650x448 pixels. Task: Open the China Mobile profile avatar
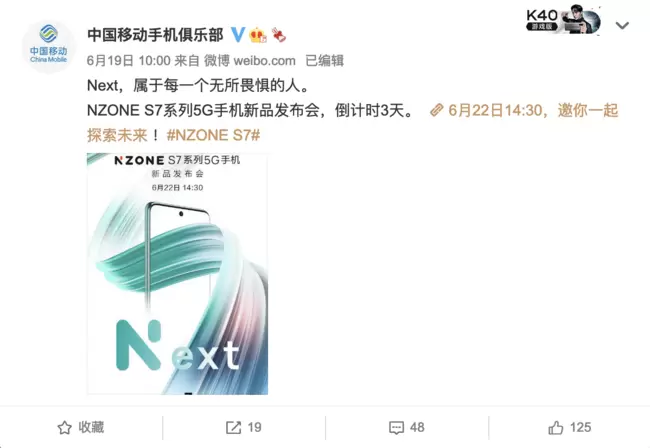click(49, 46)
